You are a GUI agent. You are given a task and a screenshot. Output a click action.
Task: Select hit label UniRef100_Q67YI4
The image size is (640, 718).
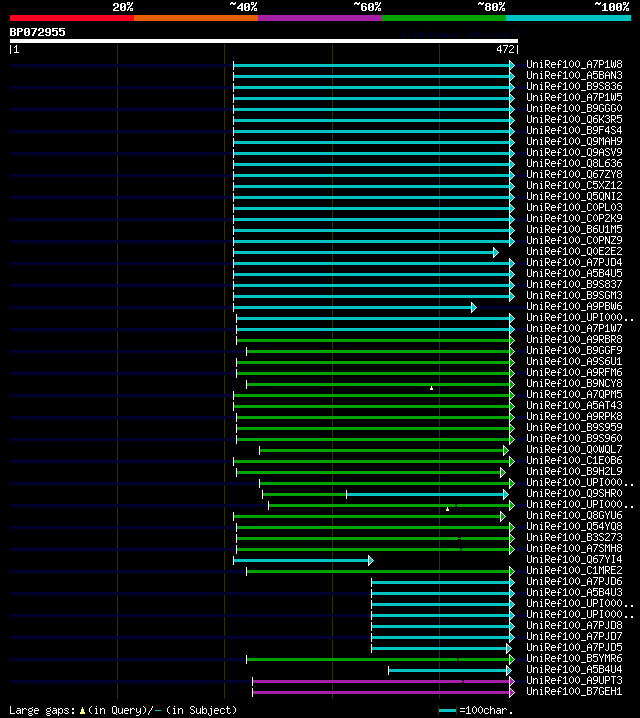[x=574, y=559]
